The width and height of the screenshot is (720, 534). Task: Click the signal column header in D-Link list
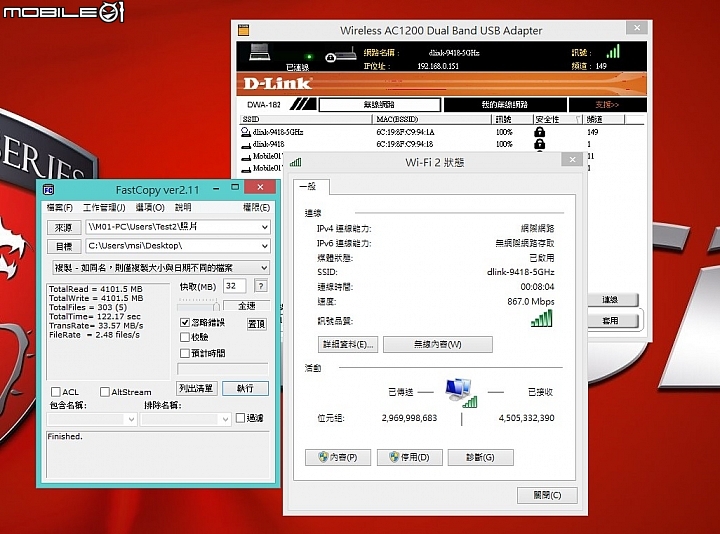[x=512, y=119]
